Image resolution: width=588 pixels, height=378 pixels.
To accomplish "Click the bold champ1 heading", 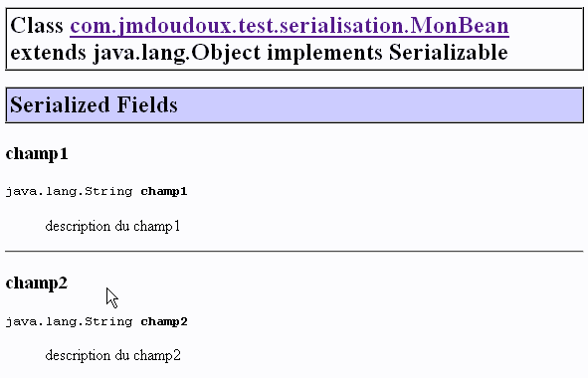I will click(x=37, y=154).
